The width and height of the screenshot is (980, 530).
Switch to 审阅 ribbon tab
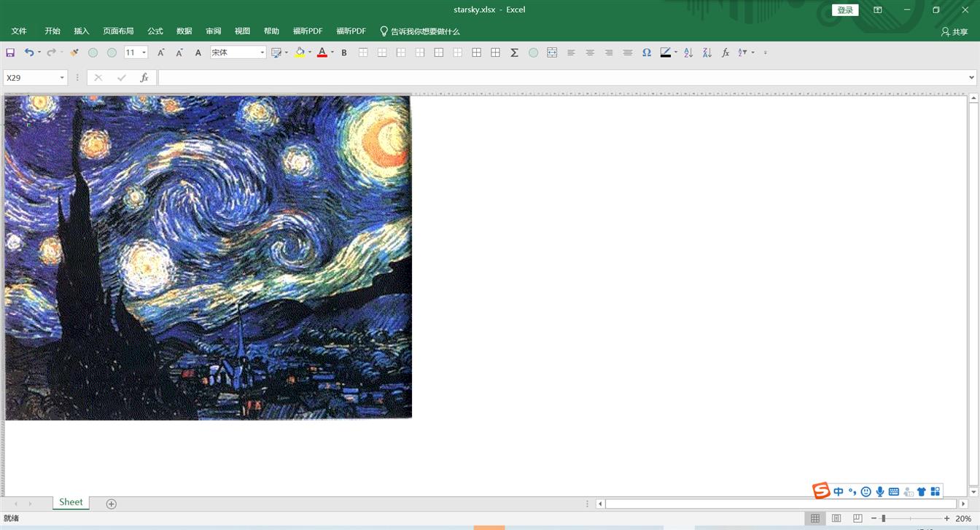[214, 31]
